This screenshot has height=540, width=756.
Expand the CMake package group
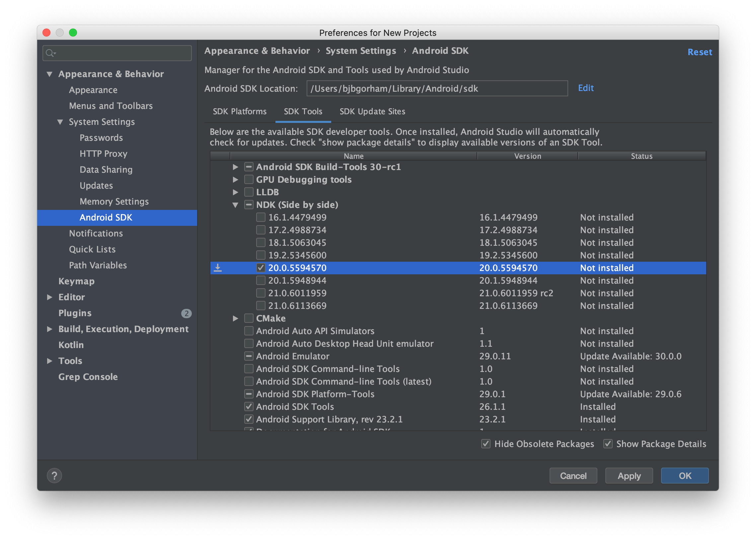(235, 318)
